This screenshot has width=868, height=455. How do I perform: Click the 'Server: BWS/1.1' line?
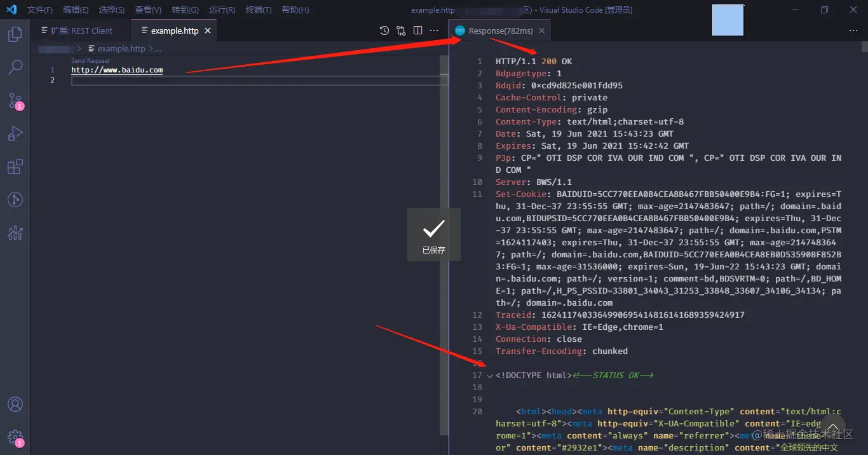click(534, 182)
